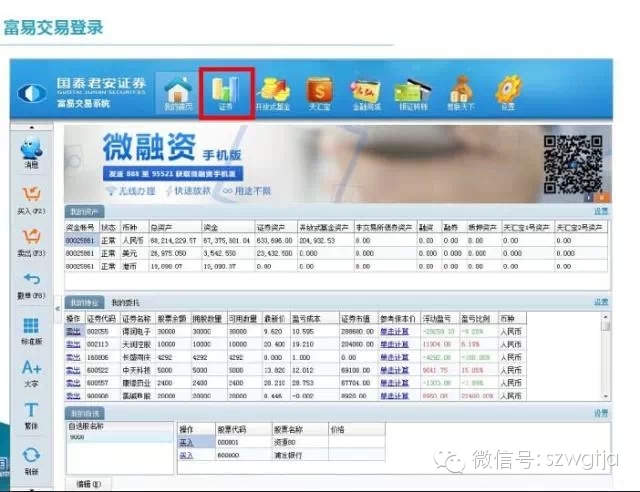The image size is (640, 492).
Task: Click the 价格 column header in watchlist
Action: (356, 429)
